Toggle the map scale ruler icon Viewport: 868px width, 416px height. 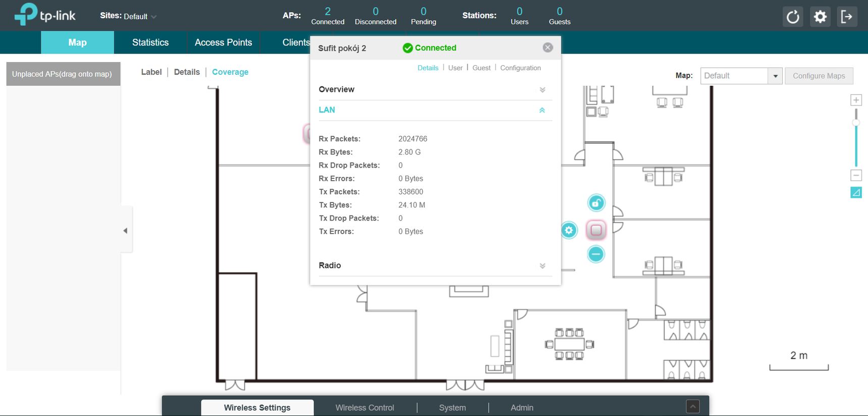coord(856,192)
